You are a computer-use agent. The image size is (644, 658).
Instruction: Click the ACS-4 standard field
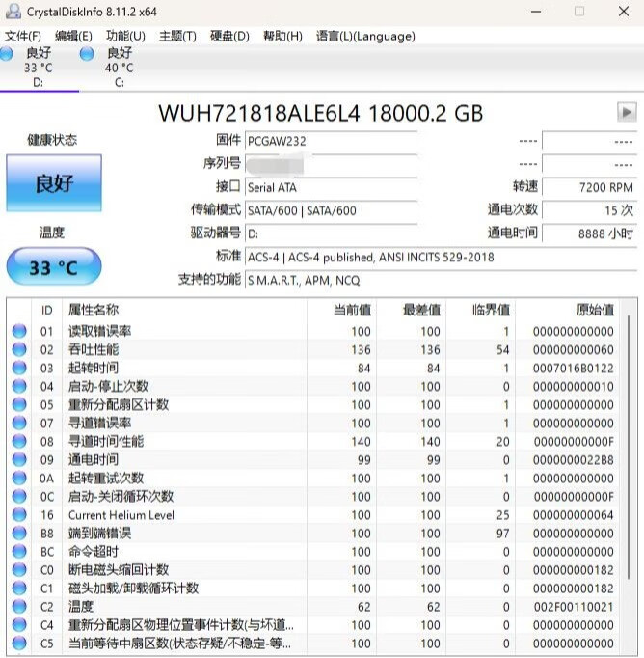(x=442, y=257)
